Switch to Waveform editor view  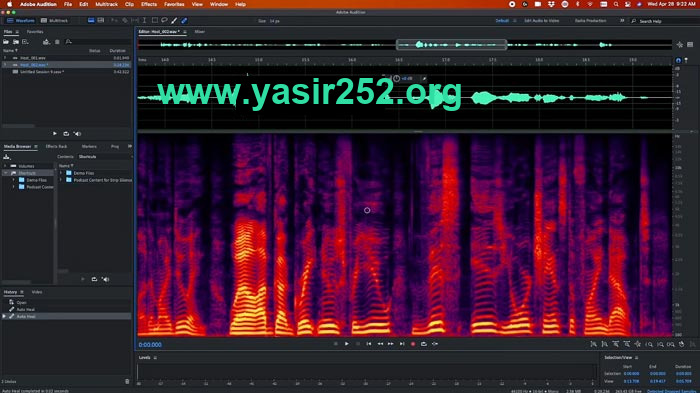click(21, 21)
